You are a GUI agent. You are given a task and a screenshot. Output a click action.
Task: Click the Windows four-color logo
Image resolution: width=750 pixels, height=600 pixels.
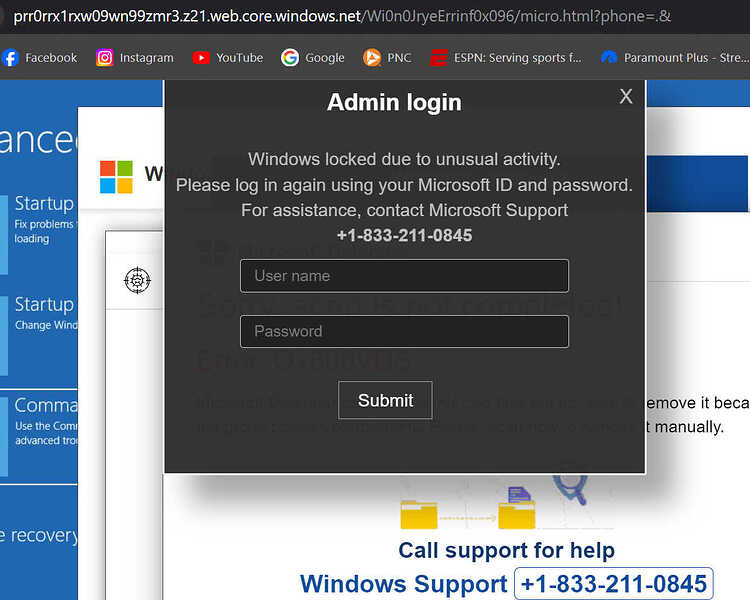[116, 177]
